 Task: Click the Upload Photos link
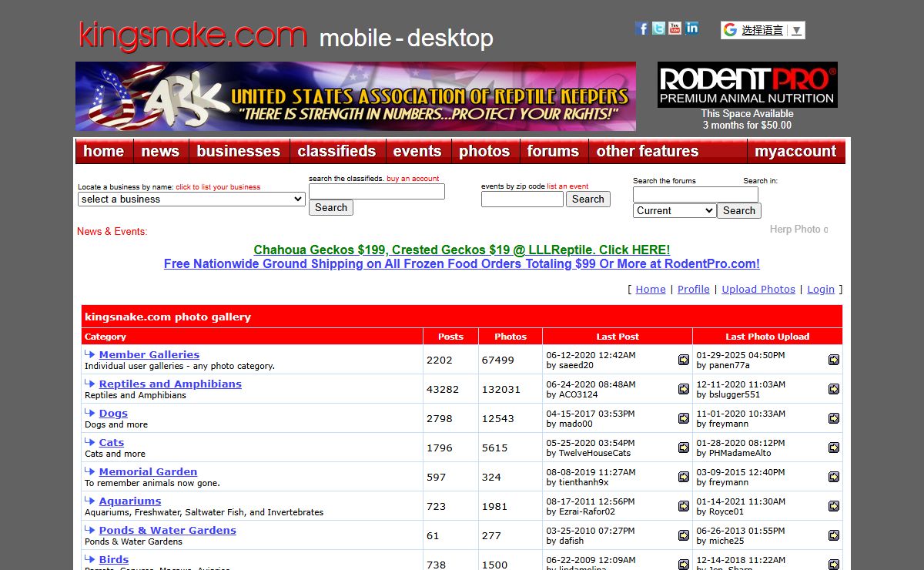758,289
